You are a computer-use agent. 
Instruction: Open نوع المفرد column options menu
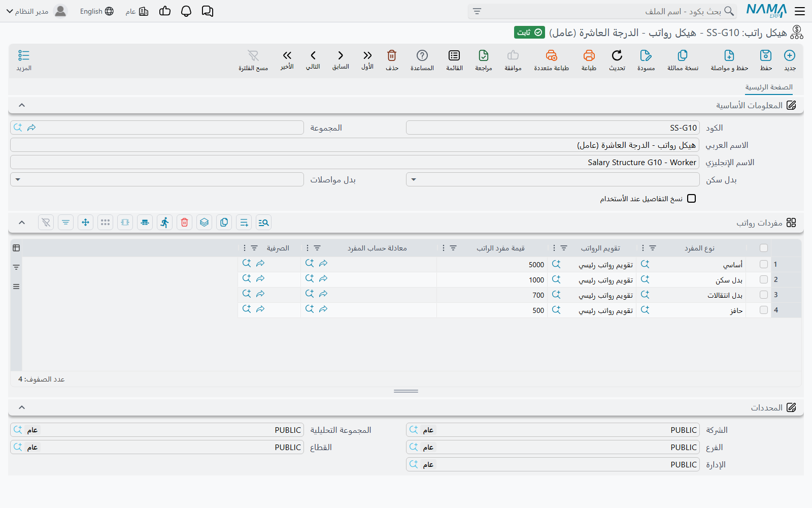pos(643,248)
